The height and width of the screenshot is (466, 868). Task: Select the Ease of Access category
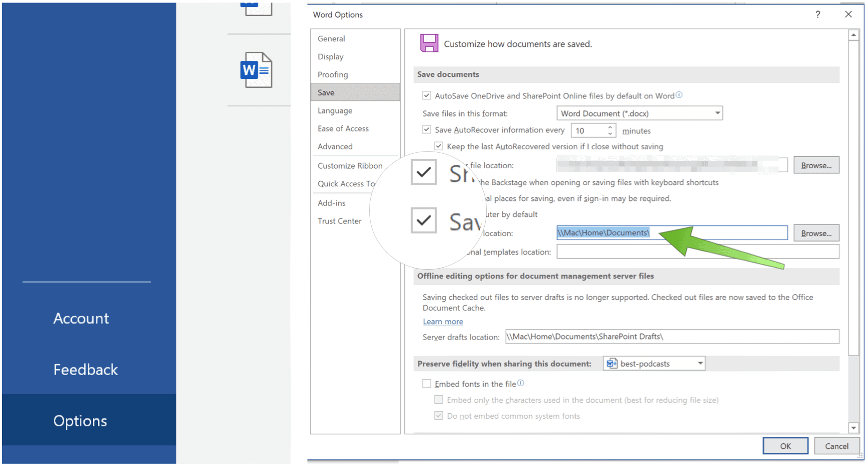click(355, 129)
